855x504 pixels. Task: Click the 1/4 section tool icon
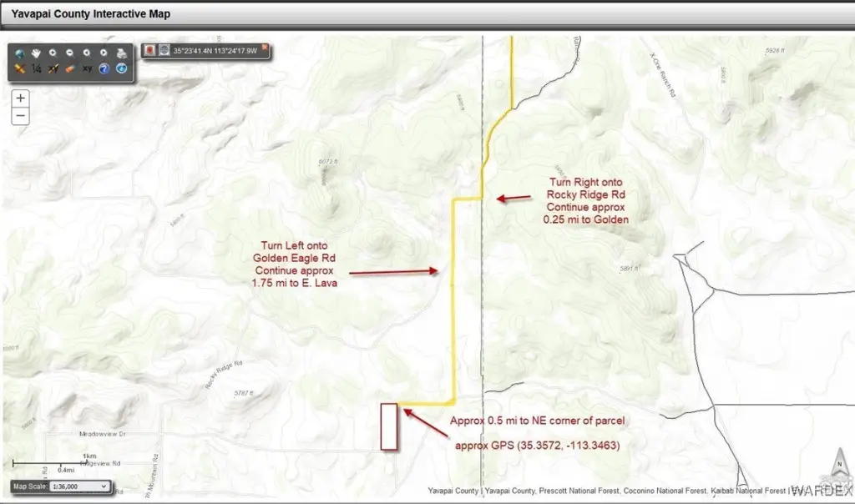coord(37,68)
